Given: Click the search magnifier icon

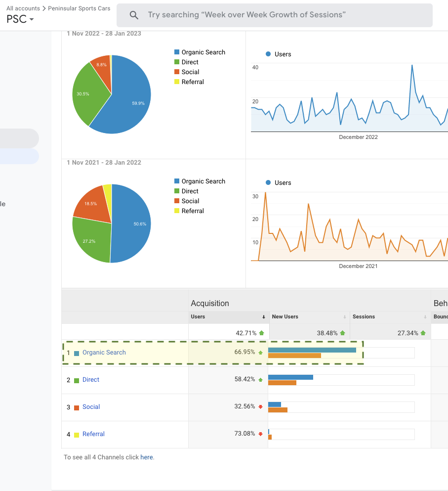Looking at the screenshot, I should [134, 15].
